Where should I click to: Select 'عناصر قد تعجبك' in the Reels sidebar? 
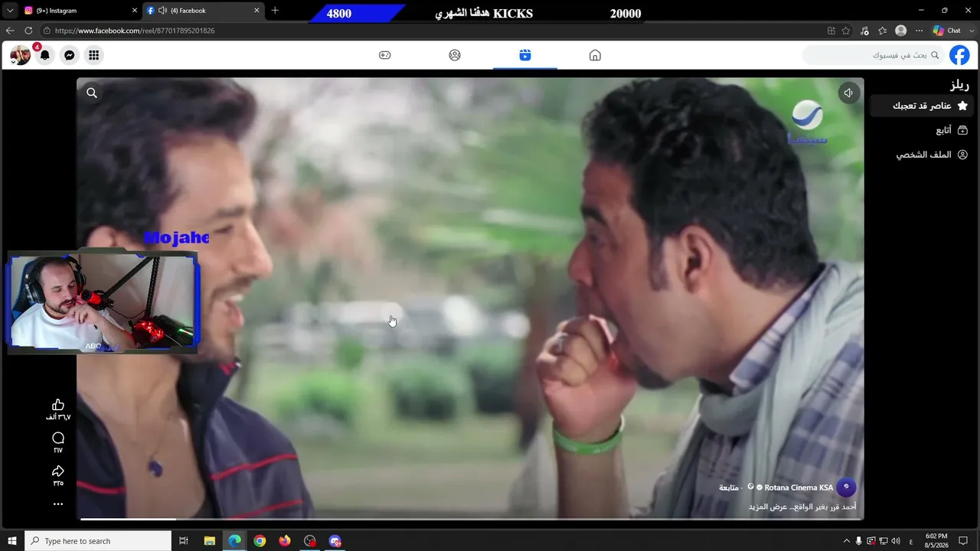[922, 106]
